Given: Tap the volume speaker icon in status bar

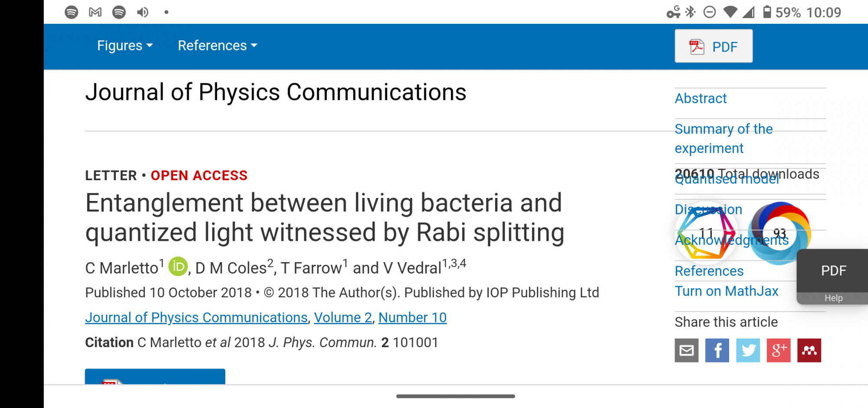Looking at the screenshot, I should pyautogui.click(x=142, y=12).
